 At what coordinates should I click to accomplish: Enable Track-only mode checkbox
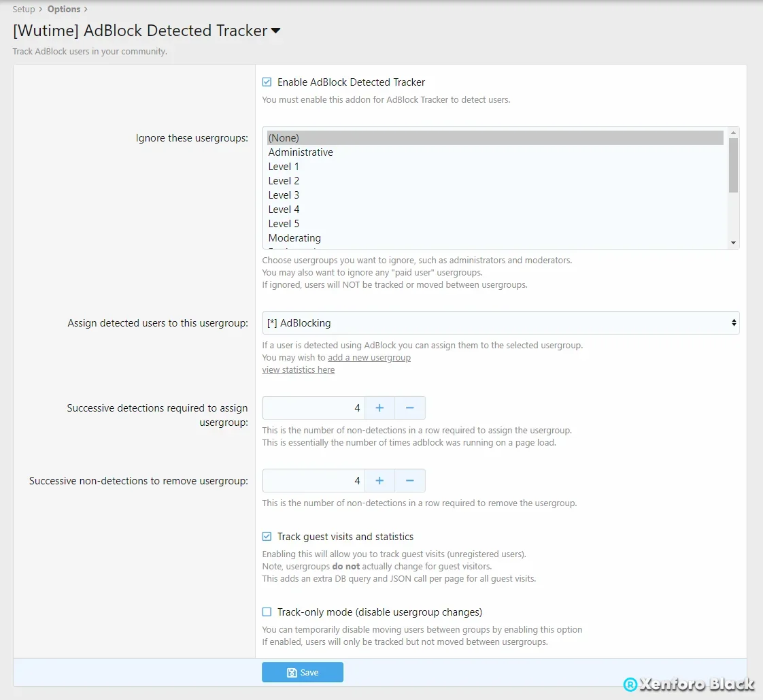coord(267,612)
